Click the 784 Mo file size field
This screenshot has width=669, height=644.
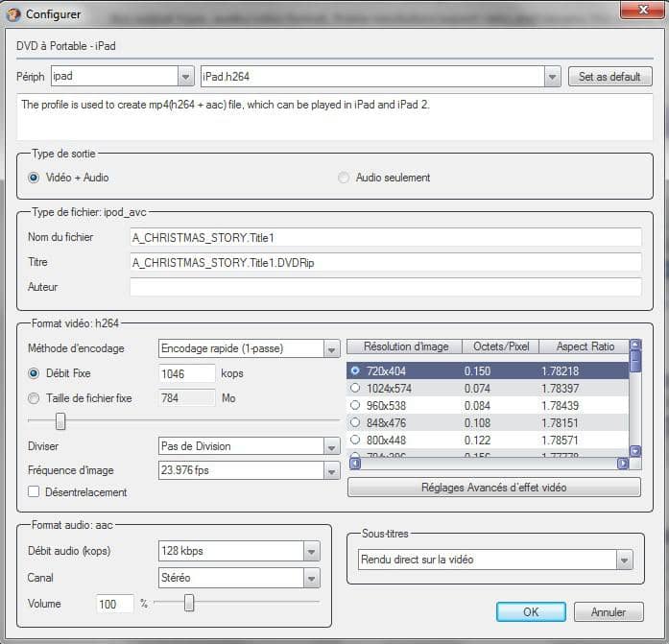[186, 398]
